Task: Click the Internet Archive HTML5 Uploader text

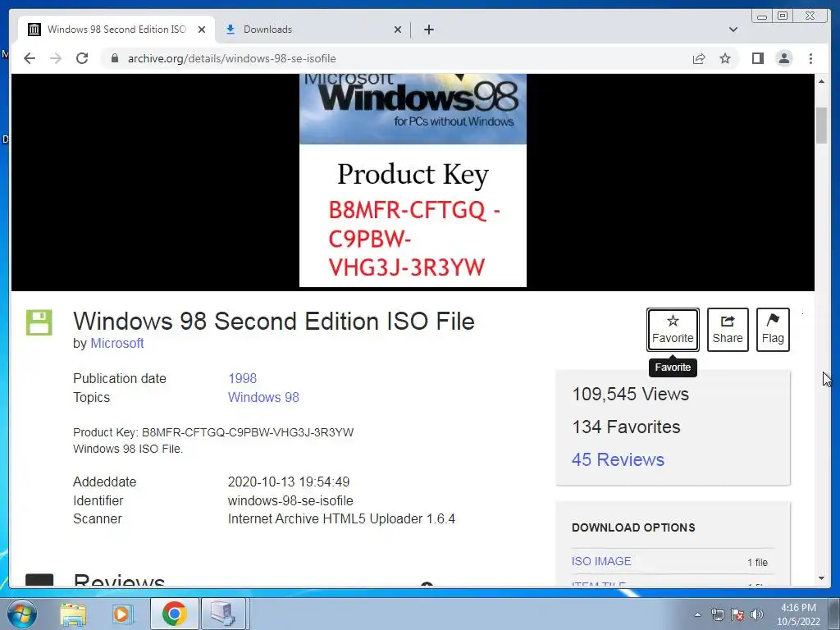Action: tap(341, 519)
